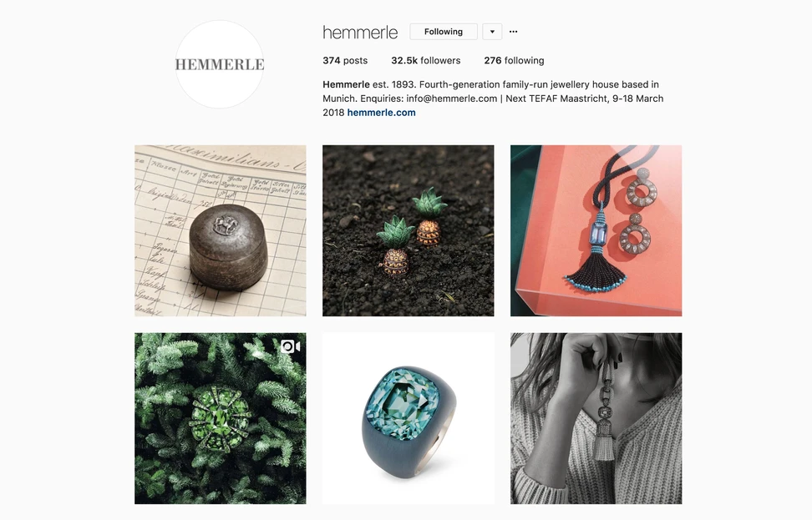812x520 pixels.
Task: Click the hemmerle username heading
Action: (x=360, y=32)
